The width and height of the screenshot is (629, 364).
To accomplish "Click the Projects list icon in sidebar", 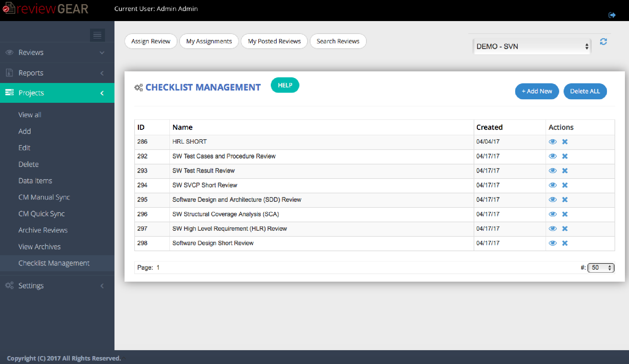I will (x=9, y=92).
